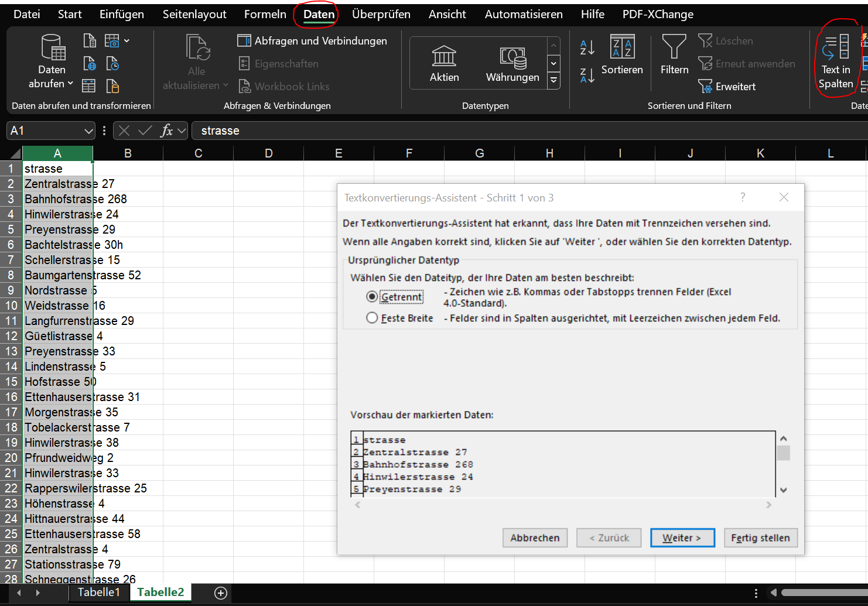The width and height of the screenshot is (868, 606).
Task: Close the Textkonvertierungs-Assistent dialog
Action: click(x=784, y=197)
